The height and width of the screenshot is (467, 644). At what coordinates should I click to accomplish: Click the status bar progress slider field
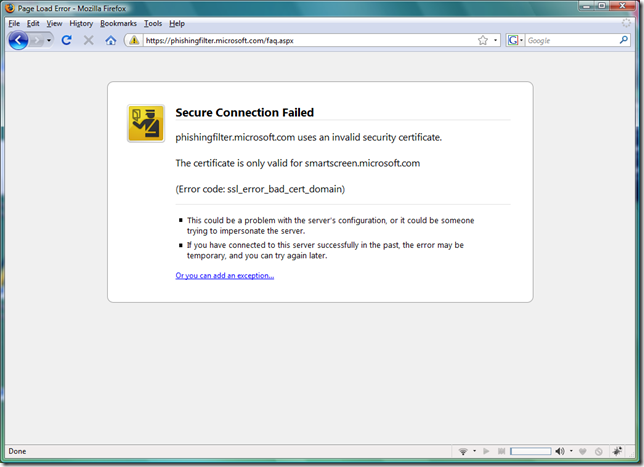coord(531,451)
